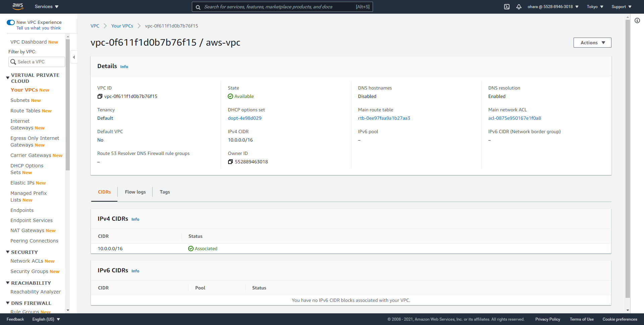This screenshot has width=644, height=325.
Task: Open Cookie preferences in the footer
Action: click(x=620, y=319)
